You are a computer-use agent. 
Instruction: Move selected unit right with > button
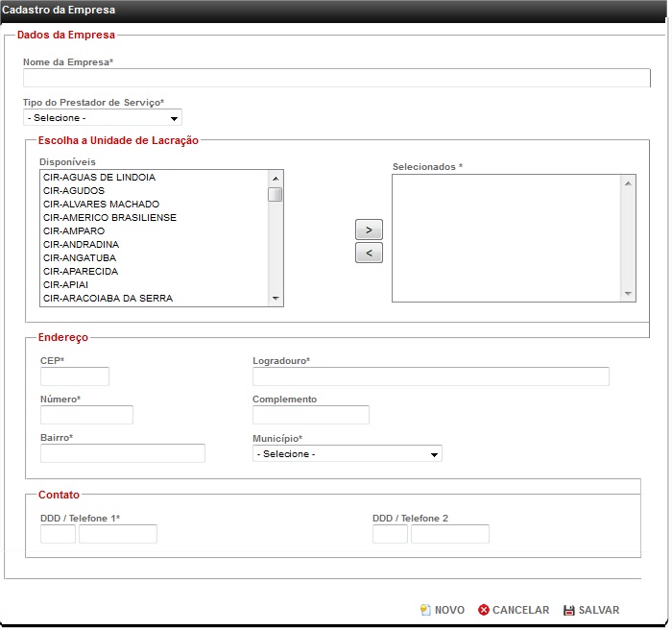371,230
